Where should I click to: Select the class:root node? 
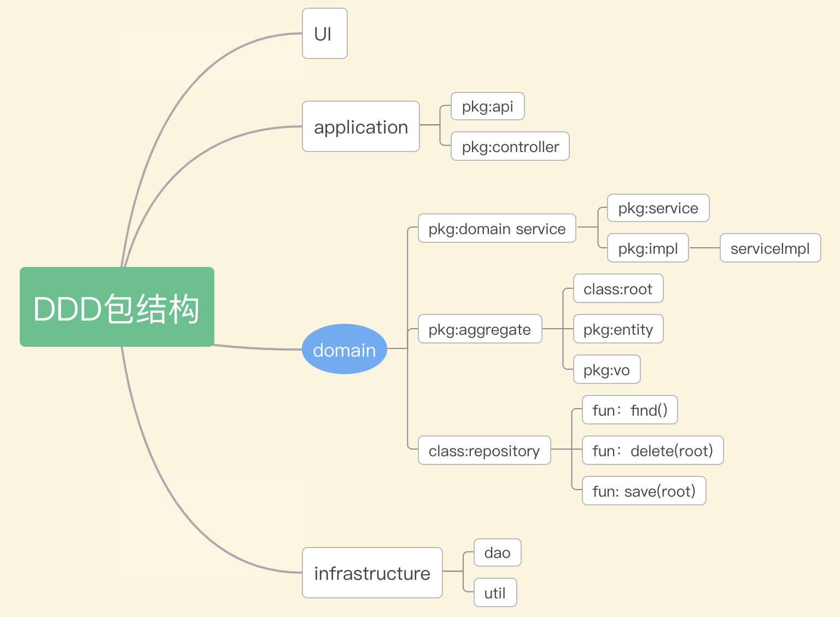(619, 288)
